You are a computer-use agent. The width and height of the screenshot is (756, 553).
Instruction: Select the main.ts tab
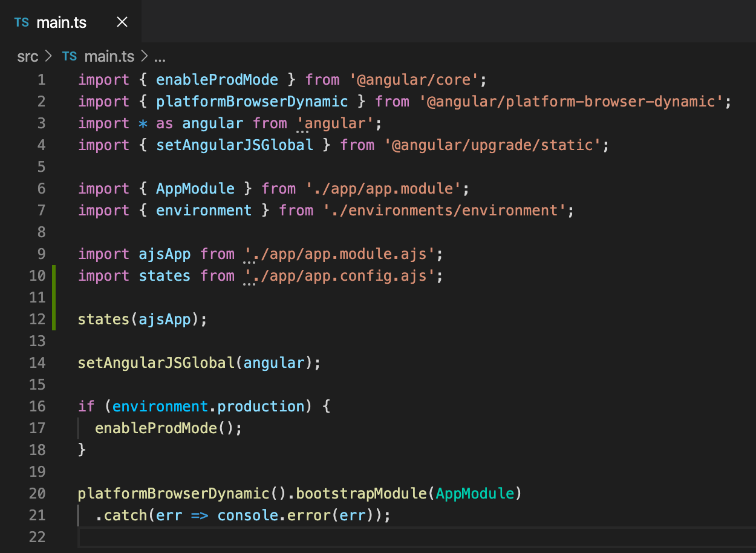71,22
